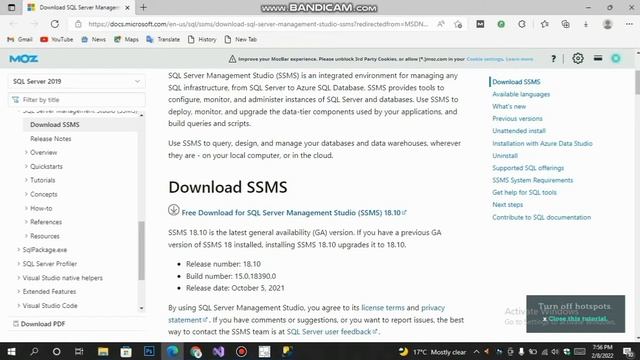Open MozBar settings gear
The width and height of the screenshot is (640, 360).
[578, 58]
